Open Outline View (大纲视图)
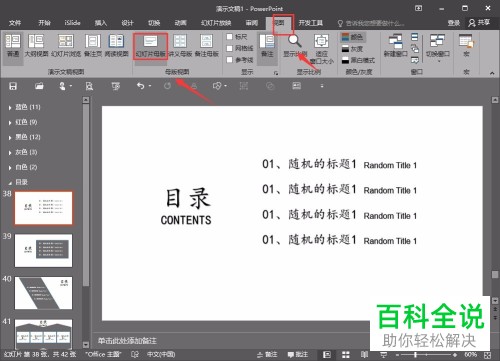Viewport: 500px width, 361px height. click(36, 45)
